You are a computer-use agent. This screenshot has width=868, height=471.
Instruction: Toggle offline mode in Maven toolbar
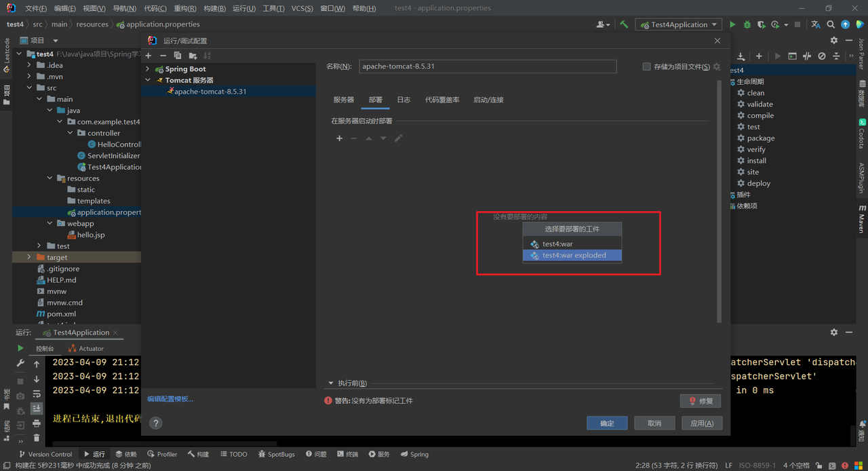807,56
